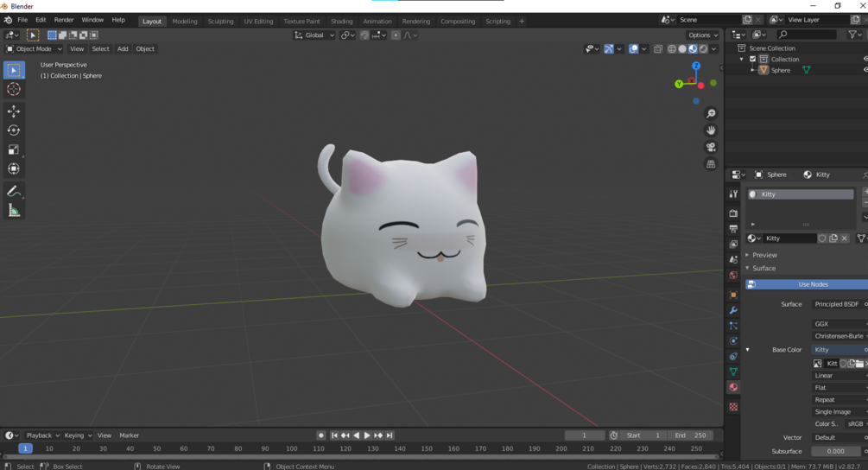This screenshot has height=470, width=868.
Task: Switch to the Sculpting workspace tab
Action: (220, 21)
